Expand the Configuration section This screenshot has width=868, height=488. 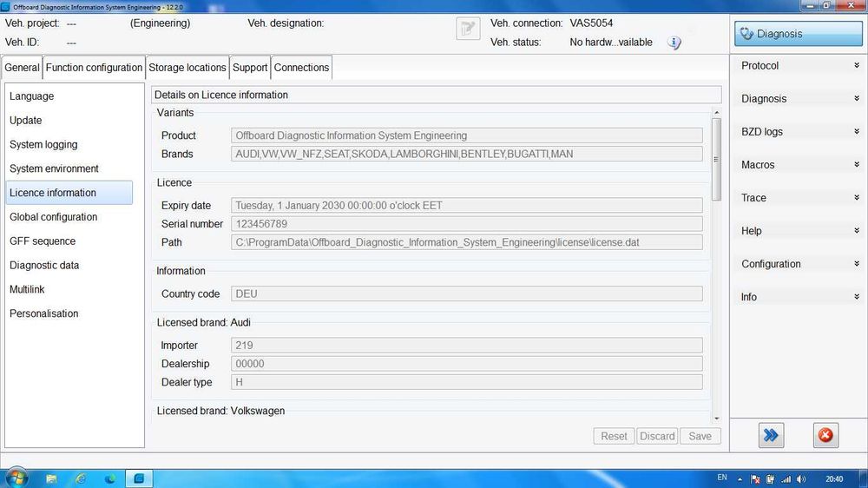[x=799, y=264]
